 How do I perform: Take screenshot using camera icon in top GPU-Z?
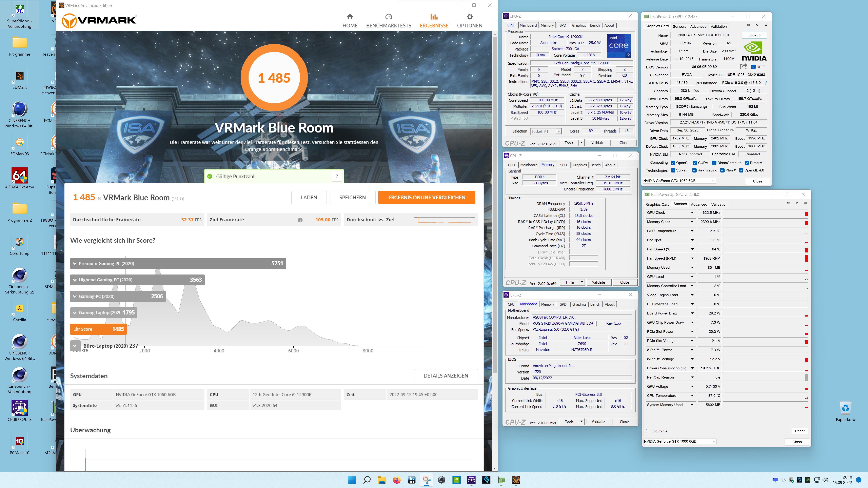point(748,25)
